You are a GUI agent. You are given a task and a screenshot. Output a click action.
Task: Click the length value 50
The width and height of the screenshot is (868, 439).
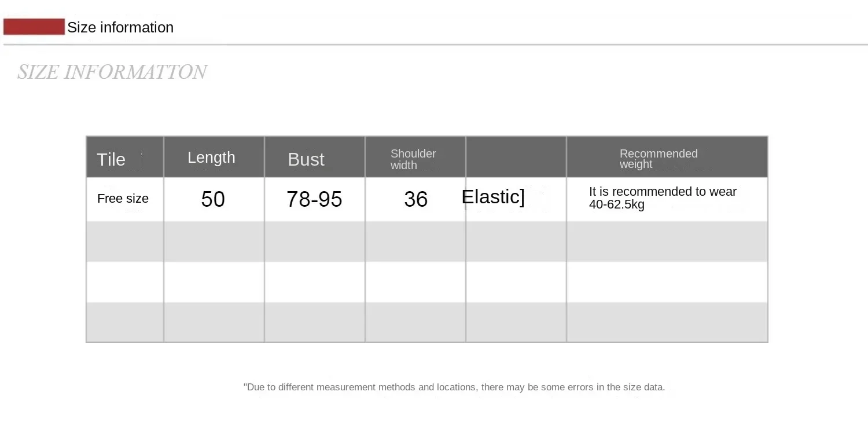coord(213,199)
